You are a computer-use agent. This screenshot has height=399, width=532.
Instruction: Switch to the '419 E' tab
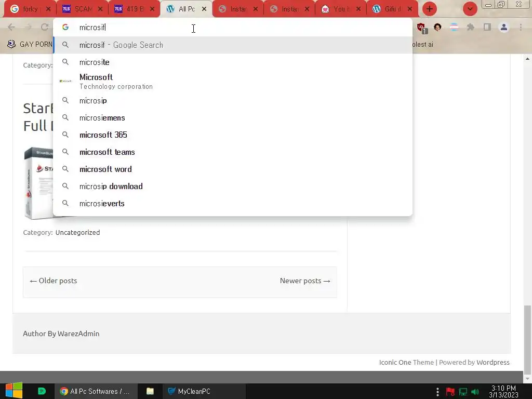pyautogui.click(x=134, y=9)
